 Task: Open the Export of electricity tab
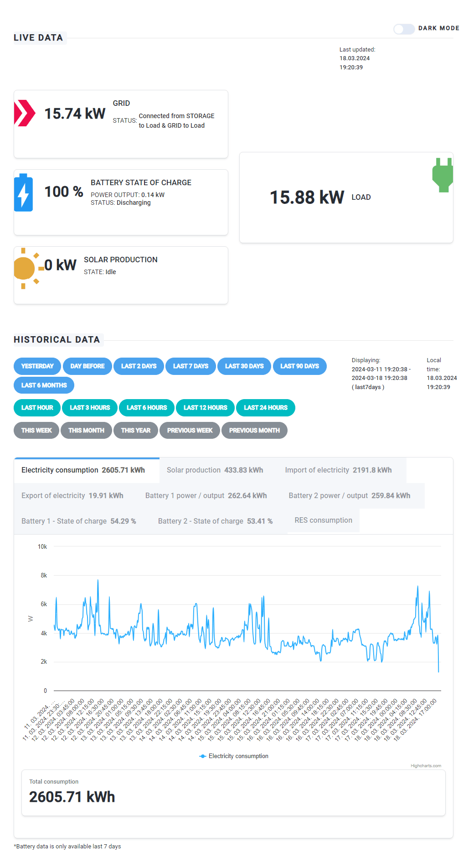(x=72, y=496)
